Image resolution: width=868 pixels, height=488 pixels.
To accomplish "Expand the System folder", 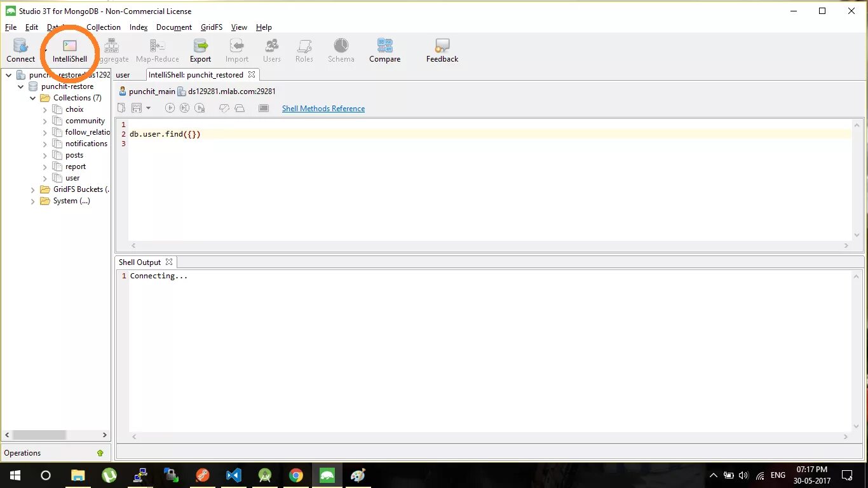I will [x=33, y=201].
